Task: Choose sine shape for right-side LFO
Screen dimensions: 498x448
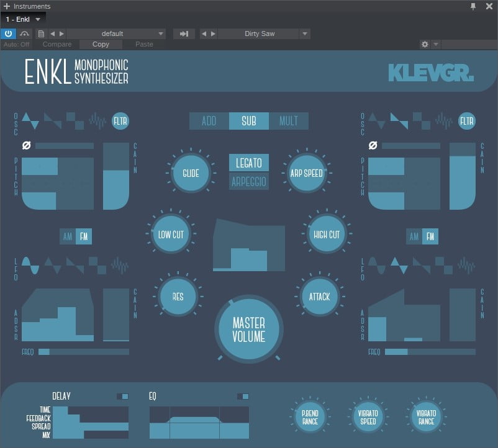Action: [x=377, y=266]
